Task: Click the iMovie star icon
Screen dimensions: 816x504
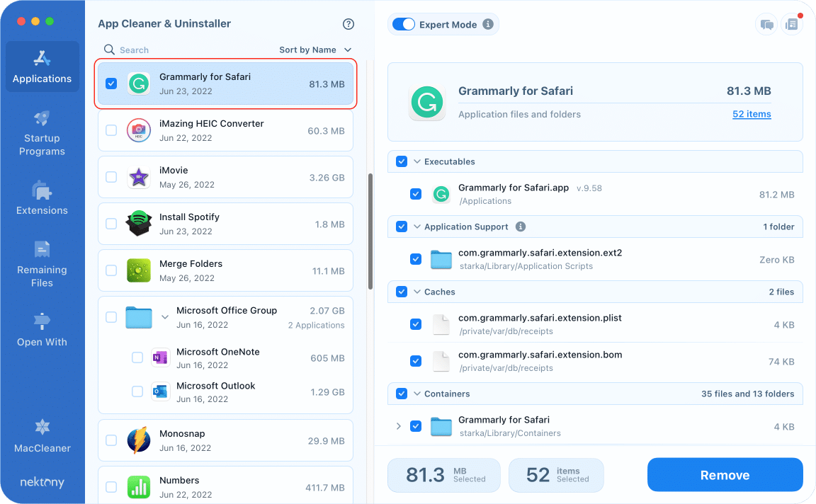Action: coord(139,178)
